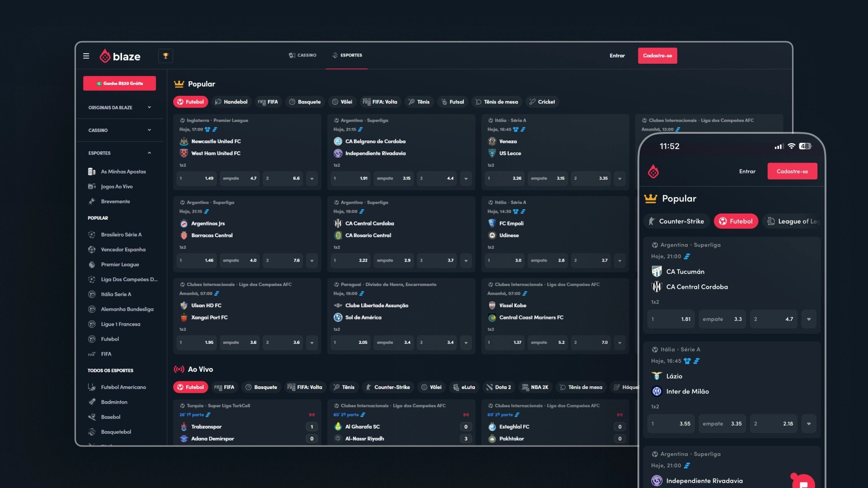Expand Originais da Blaze section
Screen dimensions: 868x488
click(x=120, y=108)
